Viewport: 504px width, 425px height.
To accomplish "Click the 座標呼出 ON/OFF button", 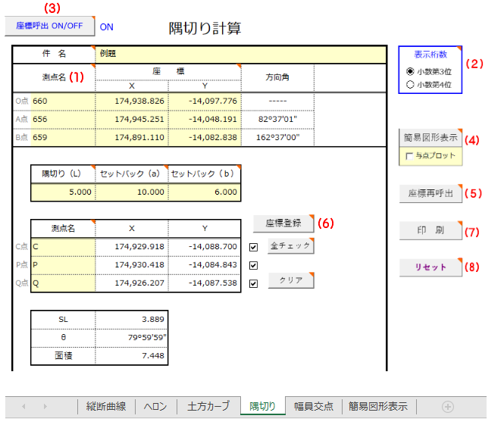I will pyautogui.click(x=49, y=26).
